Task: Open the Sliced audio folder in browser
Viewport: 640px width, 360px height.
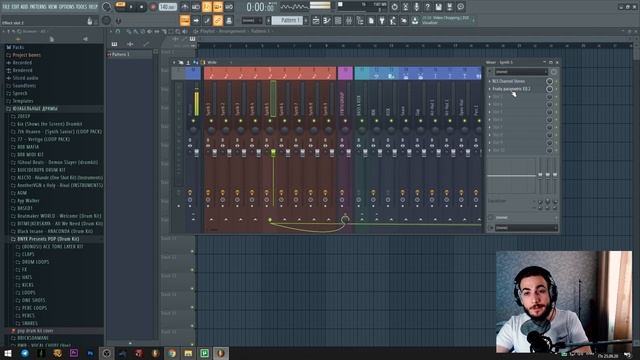Action: pyautogui.click(x=25, y=78)
